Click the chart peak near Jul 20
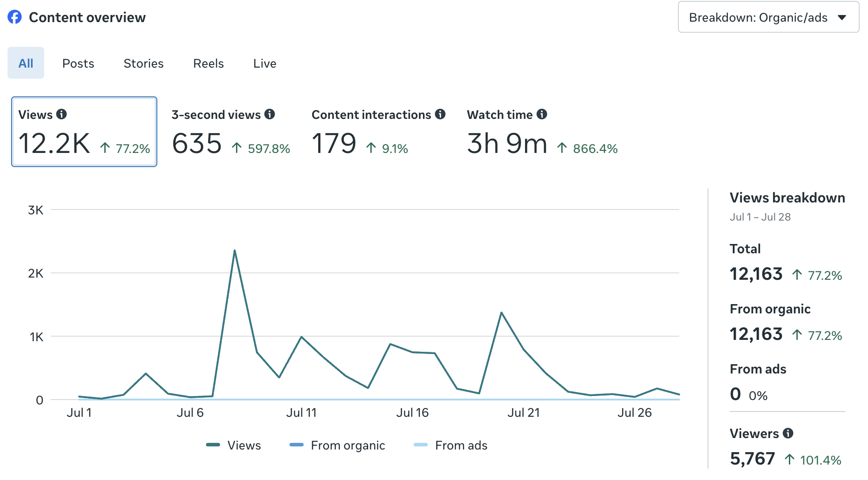Image resolution: width=868 pixels, height=480 pixels. (501, 313)
